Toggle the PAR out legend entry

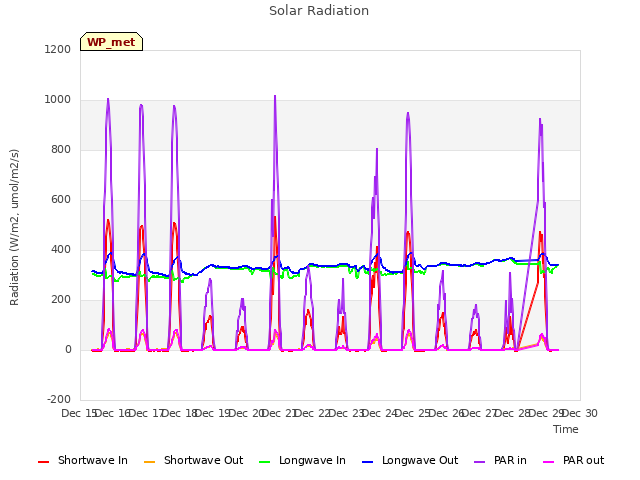click(573, 461)
